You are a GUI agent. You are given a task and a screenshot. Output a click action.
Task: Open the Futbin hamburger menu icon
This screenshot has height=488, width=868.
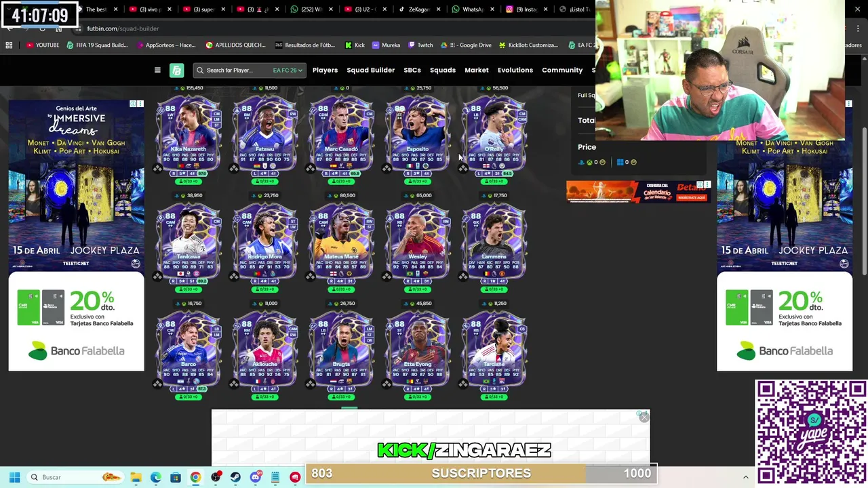coord(157,70)
